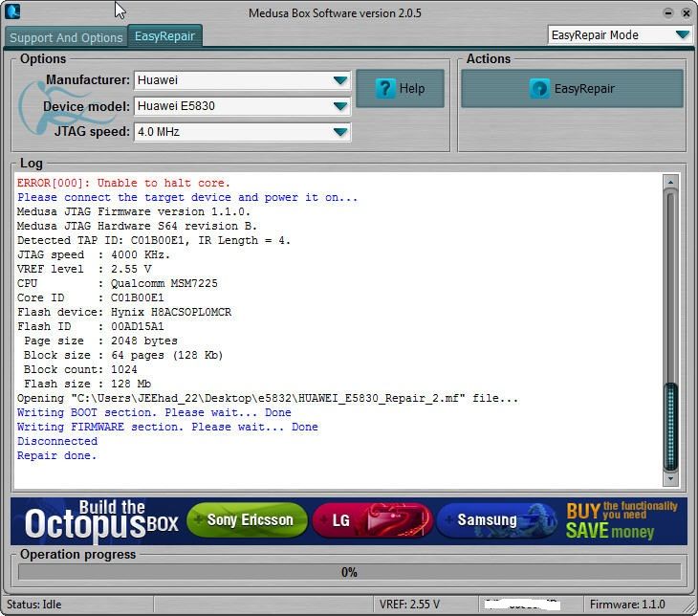Click 'JTAG speed : 4000 KHz.' log line
Screen dimensions: 698x616
point(94,254)
